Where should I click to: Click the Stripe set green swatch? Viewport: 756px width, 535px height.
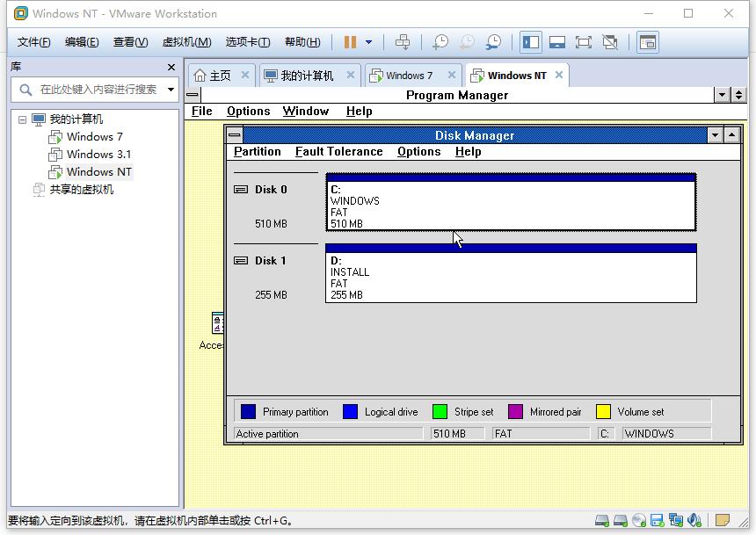(440, 412)
